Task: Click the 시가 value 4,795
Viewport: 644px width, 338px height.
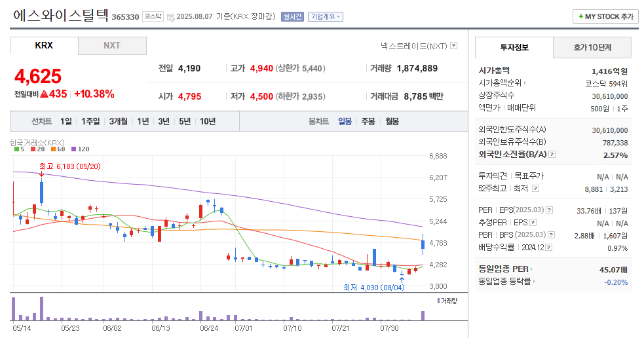Action: tap(190, 96)
